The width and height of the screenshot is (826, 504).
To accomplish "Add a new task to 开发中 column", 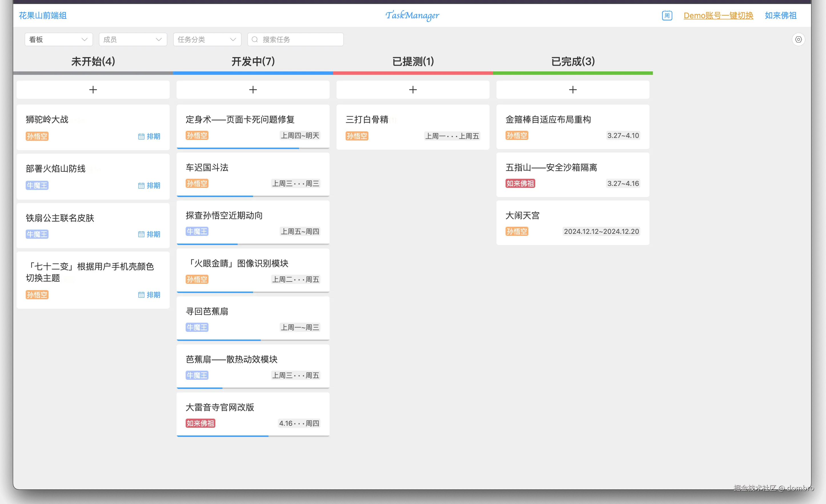I will point(253,89).
